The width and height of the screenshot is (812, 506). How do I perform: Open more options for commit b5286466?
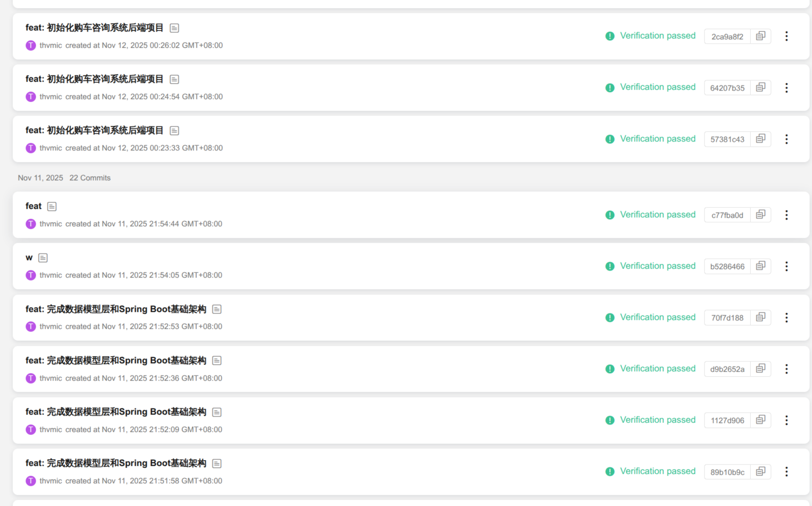pos(787,266)
